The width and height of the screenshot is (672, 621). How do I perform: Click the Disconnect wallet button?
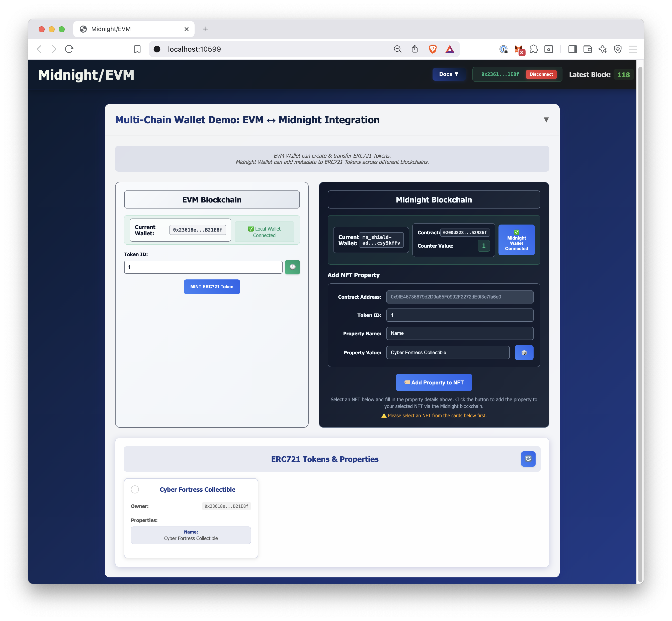click(541, 74)
